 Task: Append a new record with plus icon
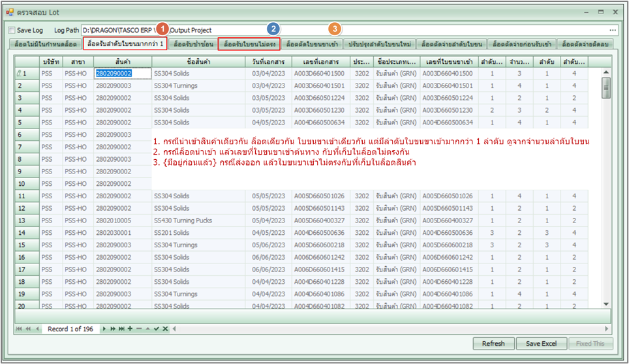coord(130,329)
